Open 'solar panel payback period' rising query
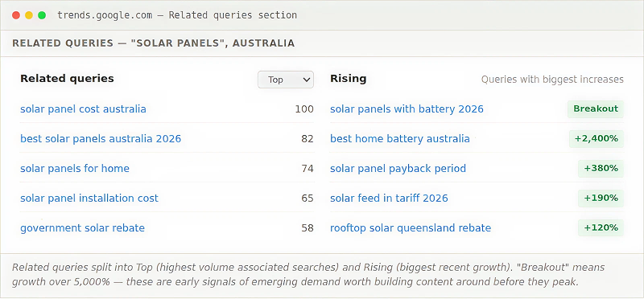 coord(398,169)
